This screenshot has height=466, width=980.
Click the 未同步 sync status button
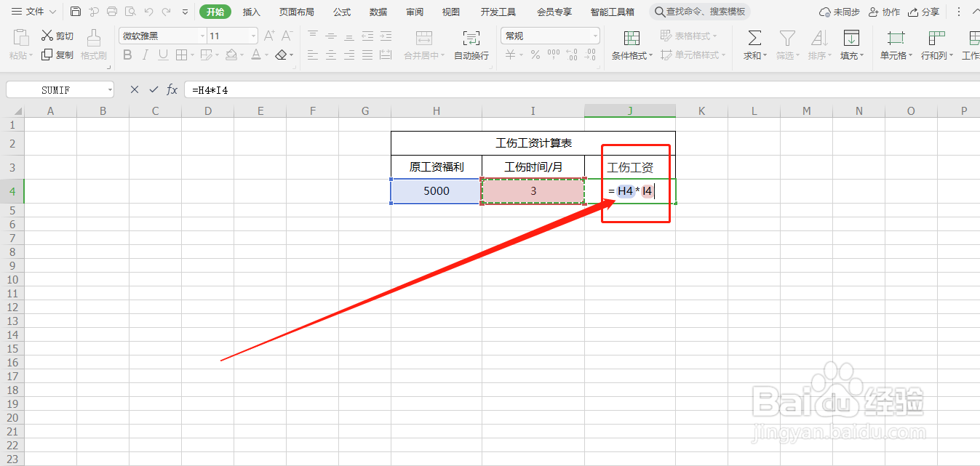pyautogui.click(x=839, y=12)
